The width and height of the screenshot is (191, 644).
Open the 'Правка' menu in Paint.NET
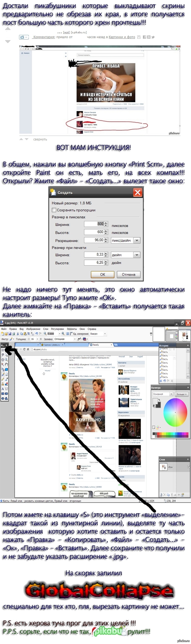pos(13,329)
